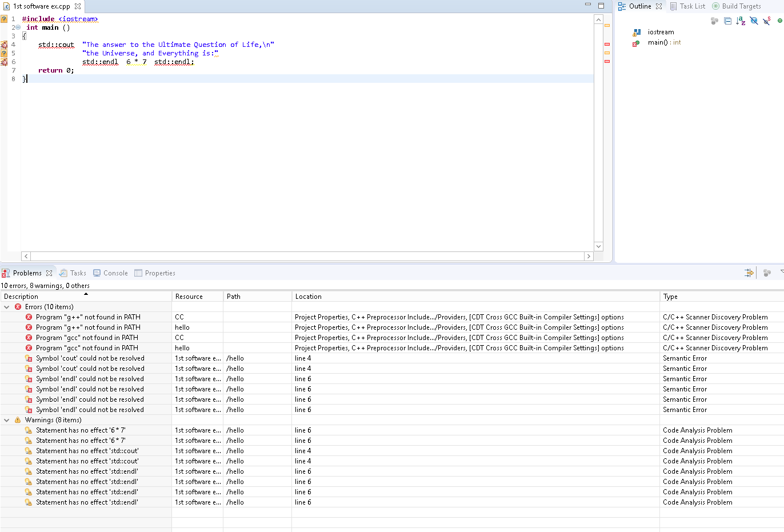Close the 1st software ex.cpp editor tab
784x532 pixels.
78,6
